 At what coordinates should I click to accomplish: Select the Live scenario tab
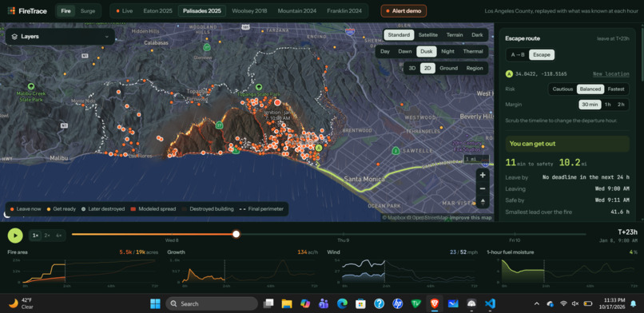(125, 11)
